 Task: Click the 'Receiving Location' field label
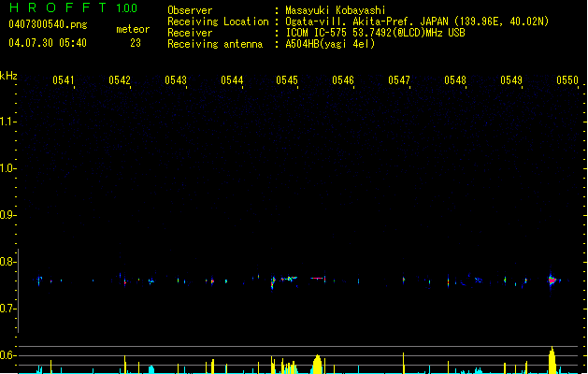218,22
